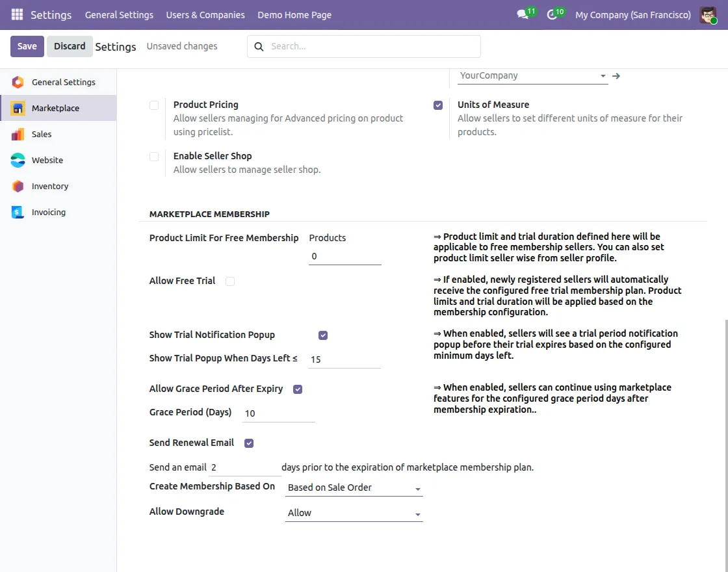Click the Website globe icon in sidebar
Viewport: 728px width, 572px height.
[x=18, y=160]
